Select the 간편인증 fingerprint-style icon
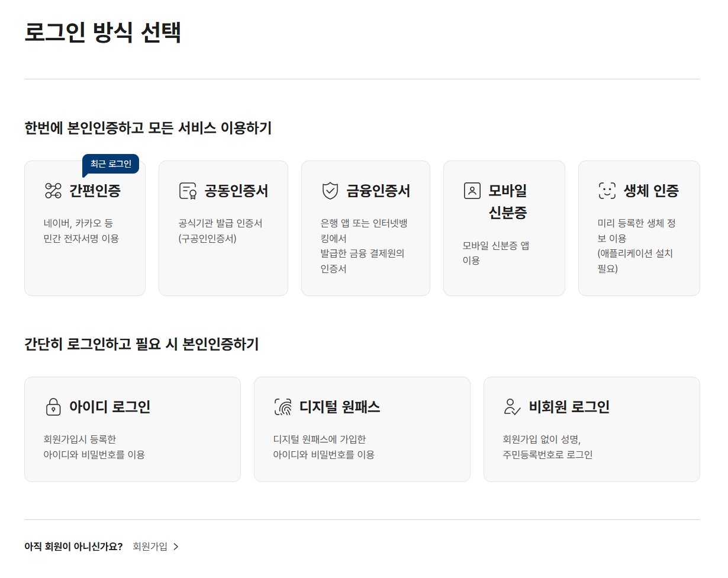Viewport: 728px width, 578px height. [54, 191]
